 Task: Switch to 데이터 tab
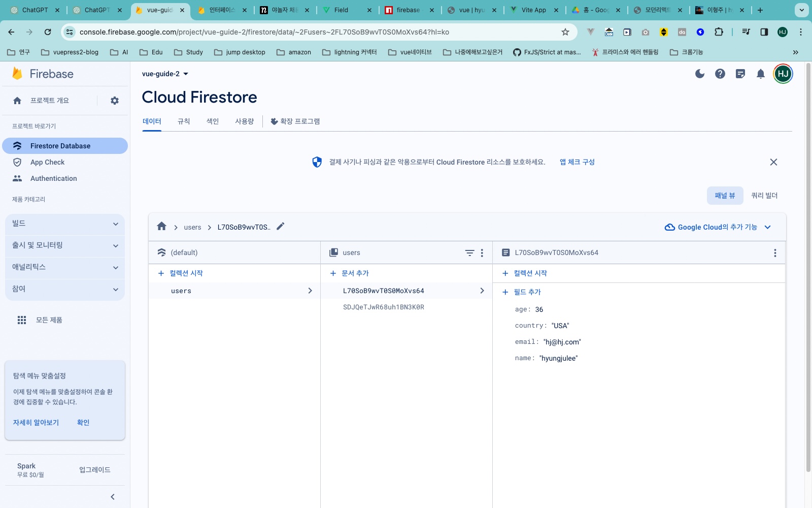(x=152, y=121)
